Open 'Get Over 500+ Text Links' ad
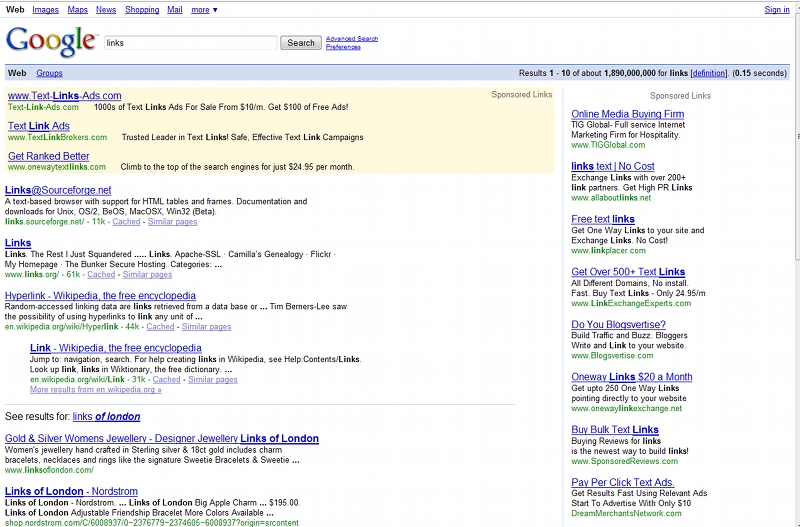 628,271
